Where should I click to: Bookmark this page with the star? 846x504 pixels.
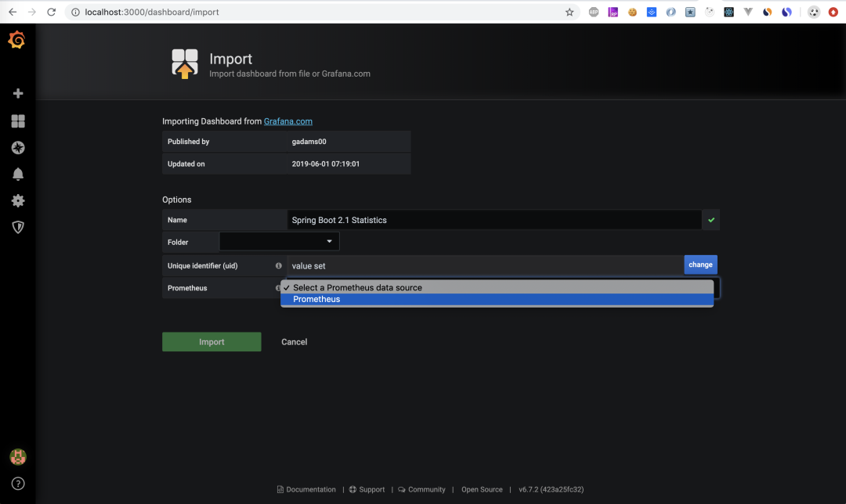[x=569, y=12]
